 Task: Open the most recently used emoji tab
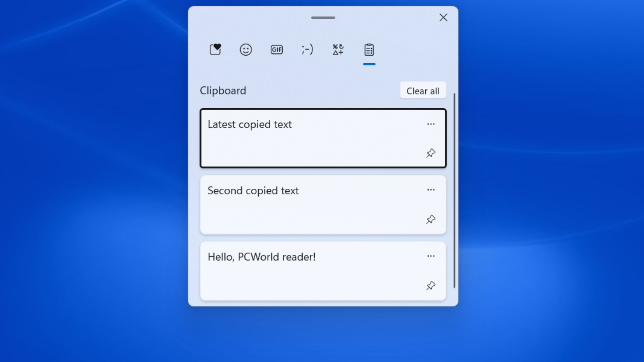[215, 50]
